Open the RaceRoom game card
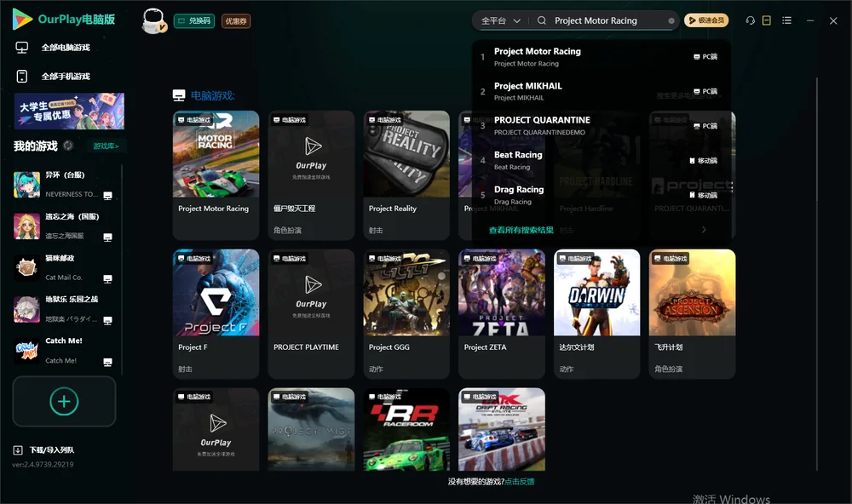Image resolution: width=852 pixels, height=504 pixels. [x=406, y=429]
